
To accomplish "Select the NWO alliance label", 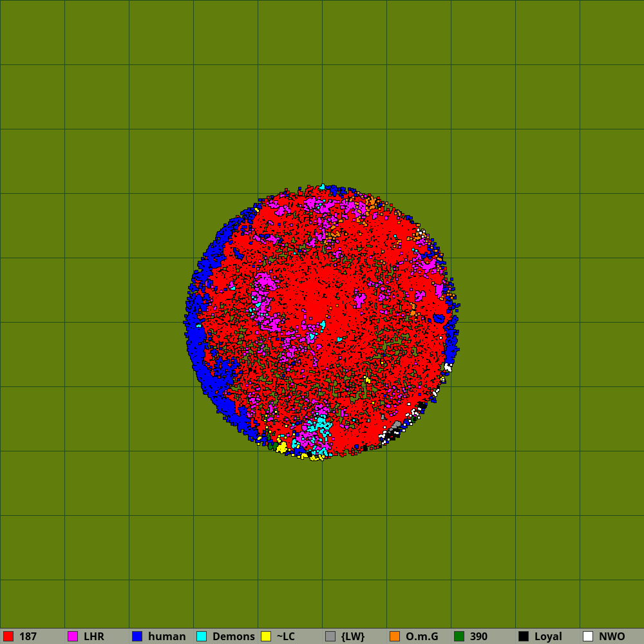I will pos(612,636).
